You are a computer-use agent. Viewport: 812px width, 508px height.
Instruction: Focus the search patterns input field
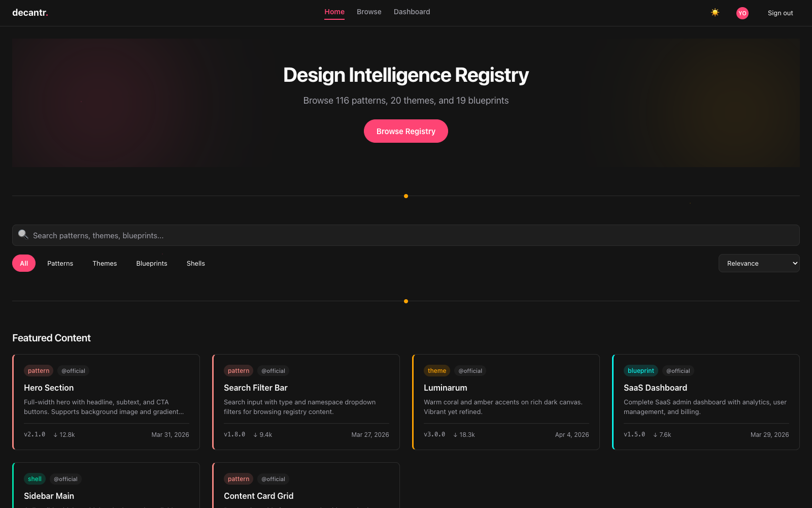pyautogui.click(x=406, y=235)
